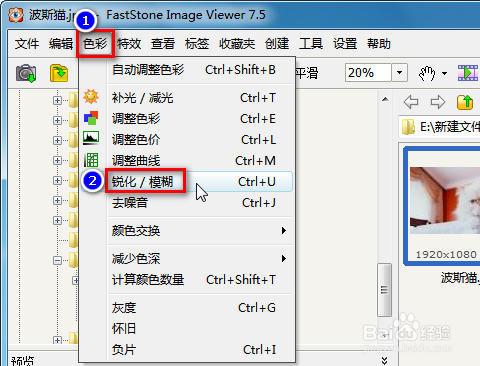Click the hand pan tool icon
The height and width of the screenshot is (366, 480).
click(427, 73)
